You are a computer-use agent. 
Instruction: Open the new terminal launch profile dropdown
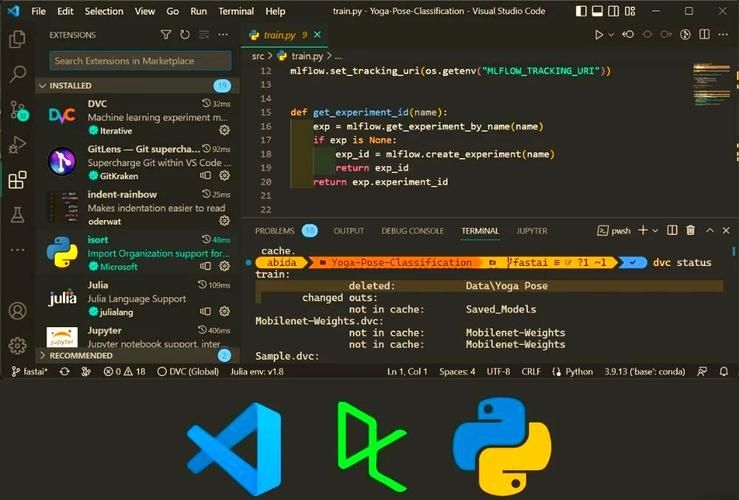655,231
